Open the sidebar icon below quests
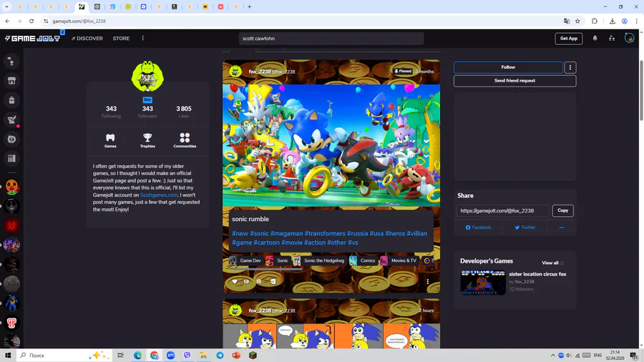This screenshot has width=644, height=362. pos(11,139)
